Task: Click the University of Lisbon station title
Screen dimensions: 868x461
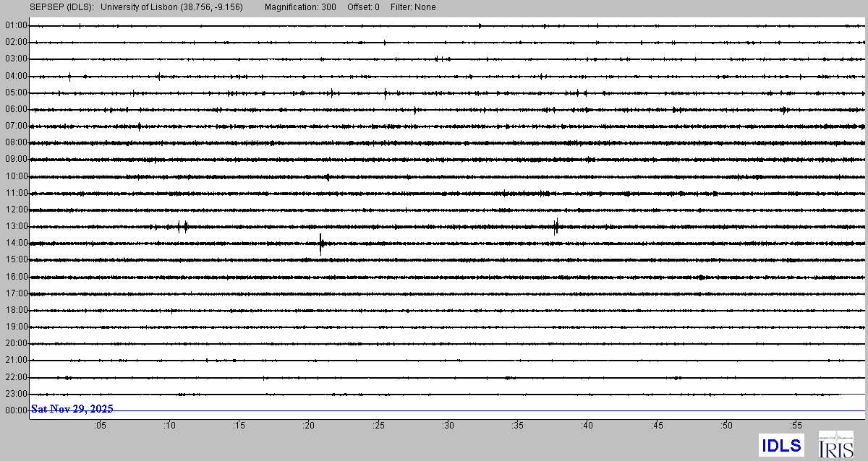Action: tap(171, 7)
